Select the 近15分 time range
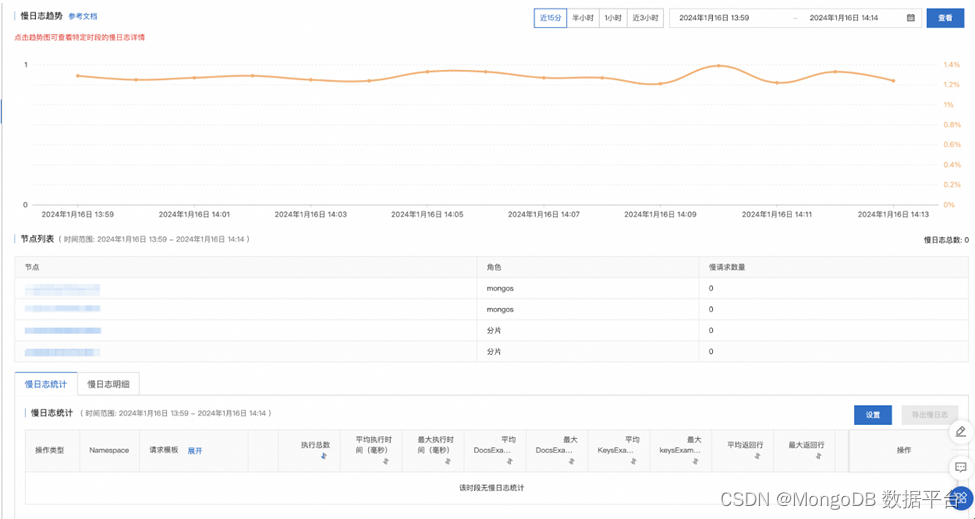Viewport: 975px width, 519px height. click(x=550, y=18)
